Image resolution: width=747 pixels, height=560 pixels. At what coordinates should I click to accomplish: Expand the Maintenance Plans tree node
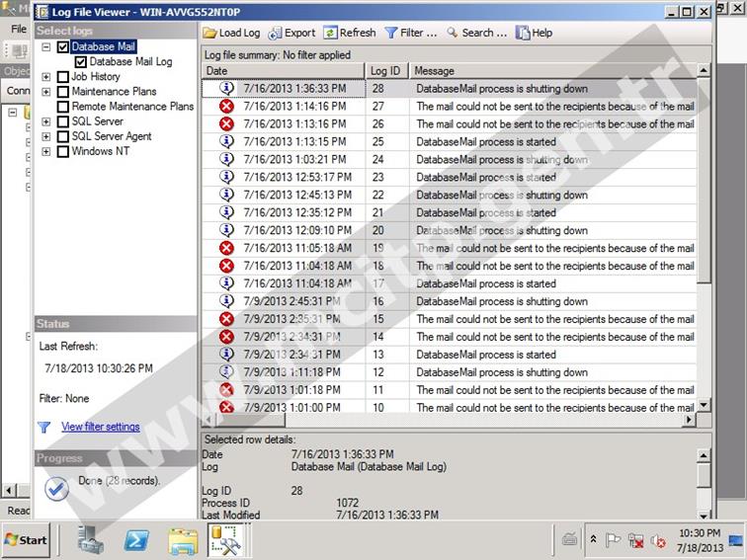tap(46, 92)
